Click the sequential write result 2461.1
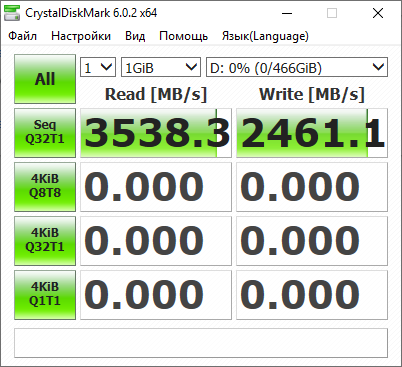The width and height of the screenshot is (402, 367). coord(312,133)
